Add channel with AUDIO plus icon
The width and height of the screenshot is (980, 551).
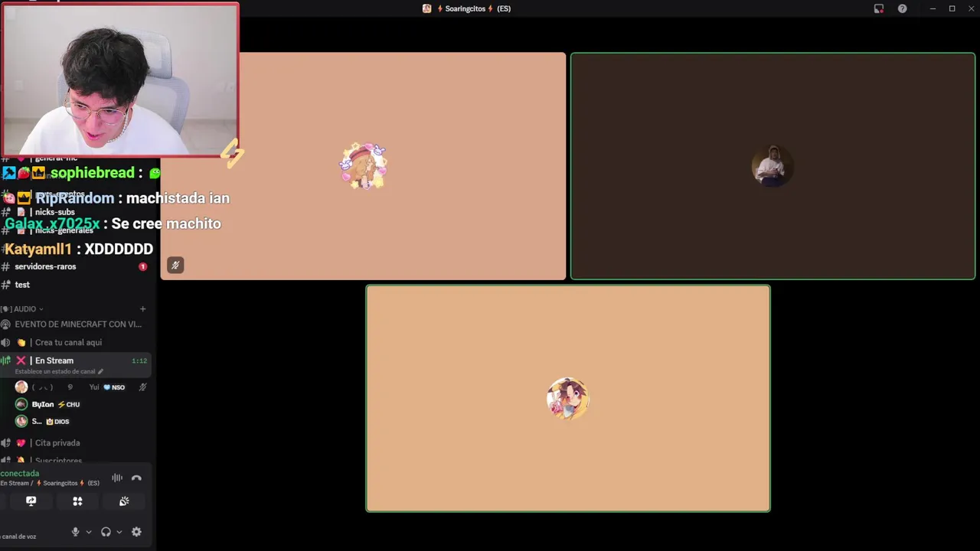[x=142, y=309]
